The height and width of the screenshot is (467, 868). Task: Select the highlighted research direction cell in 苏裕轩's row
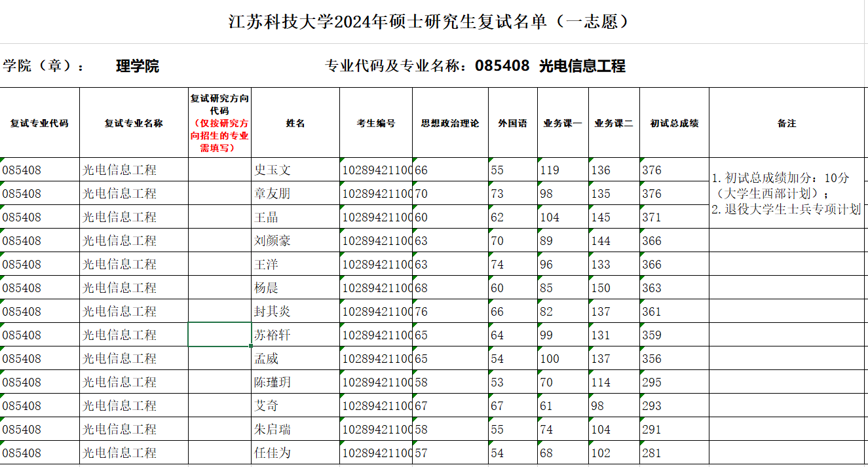(219, 335)
